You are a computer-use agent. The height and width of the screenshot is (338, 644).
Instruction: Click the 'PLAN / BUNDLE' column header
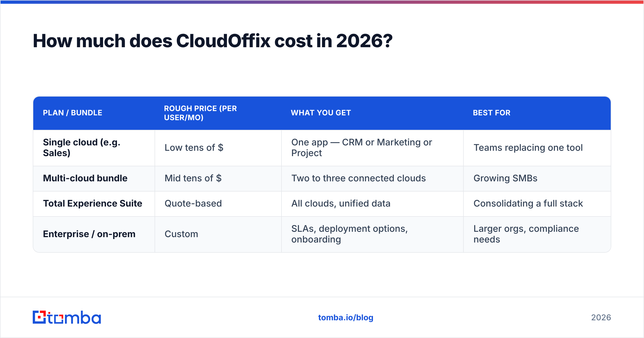[x=72, y=113]
